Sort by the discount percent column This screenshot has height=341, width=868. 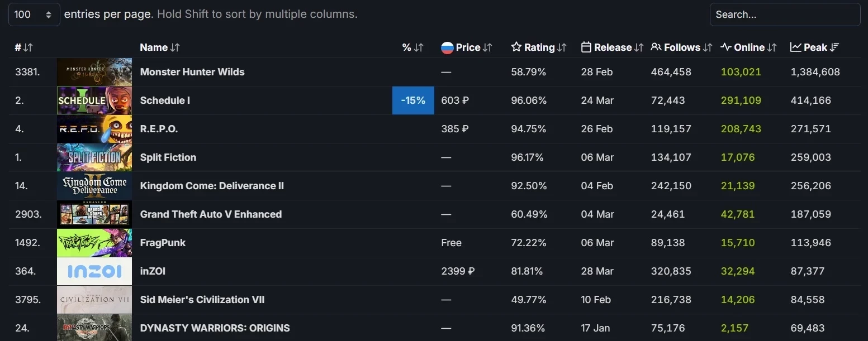pos(412,47)
